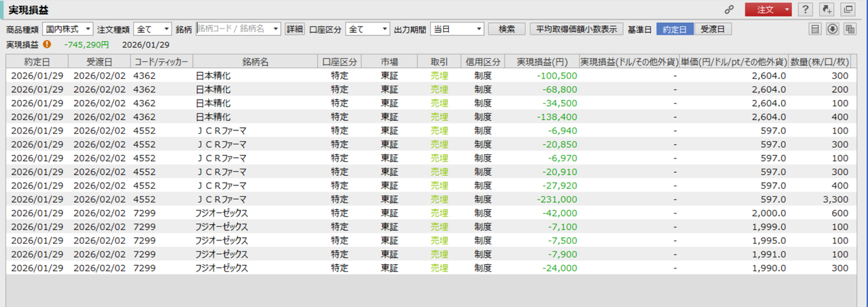868x307 pixels.
Task: Click the 検索 search button
Action: click(507, 29)
